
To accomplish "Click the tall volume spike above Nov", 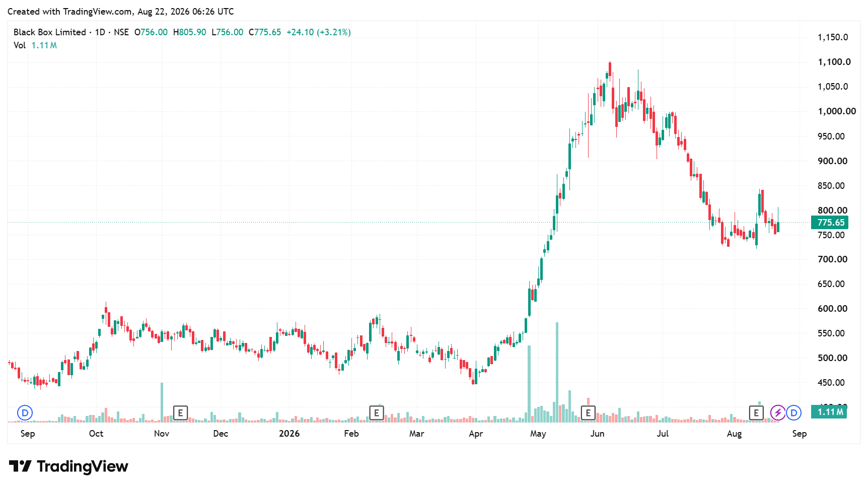I will pyautogui.click(x=162, y=402).
